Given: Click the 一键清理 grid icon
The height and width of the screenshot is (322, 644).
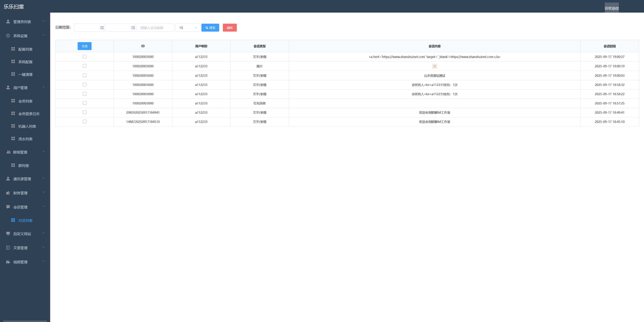Looking at the screenshot, I should coord(13,74).
